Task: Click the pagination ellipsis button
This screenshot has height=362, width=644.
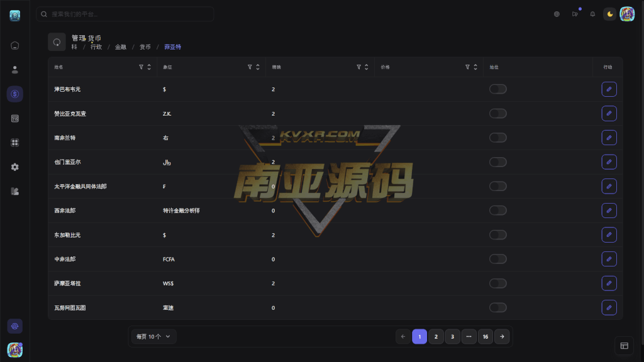Action: (469, 337)
